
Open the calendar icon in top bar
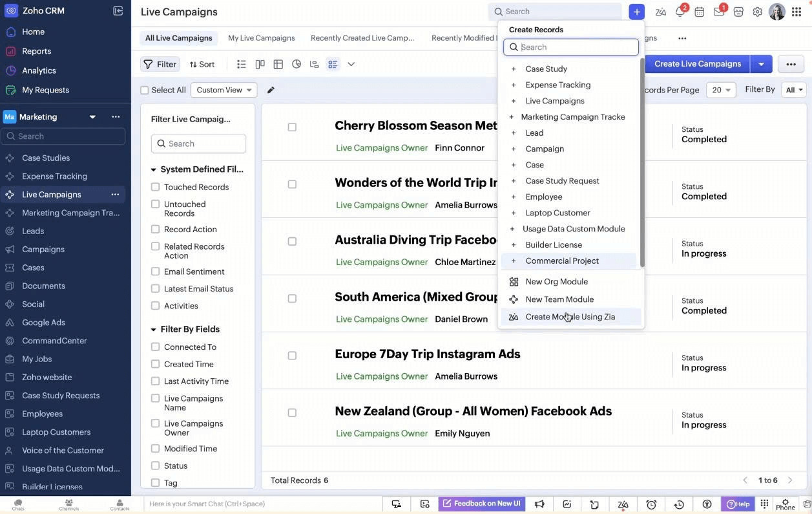tap(699, 12)
